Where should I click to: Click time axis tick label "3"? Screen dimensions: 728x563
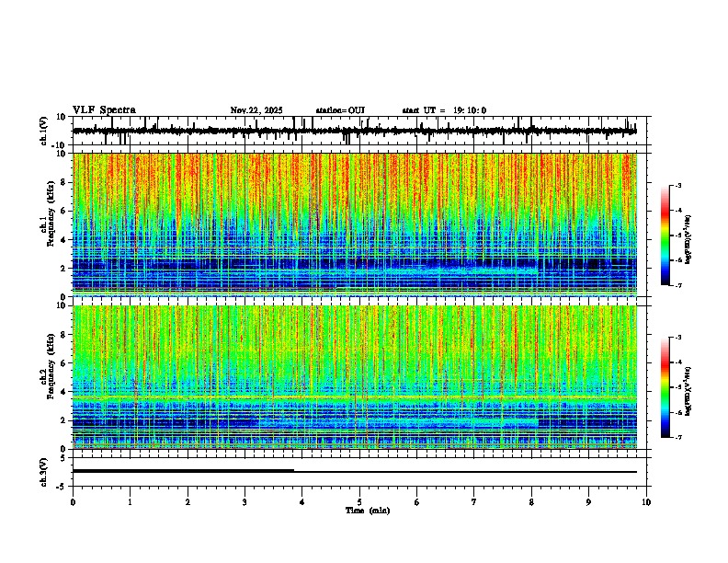tap(245, 502)
